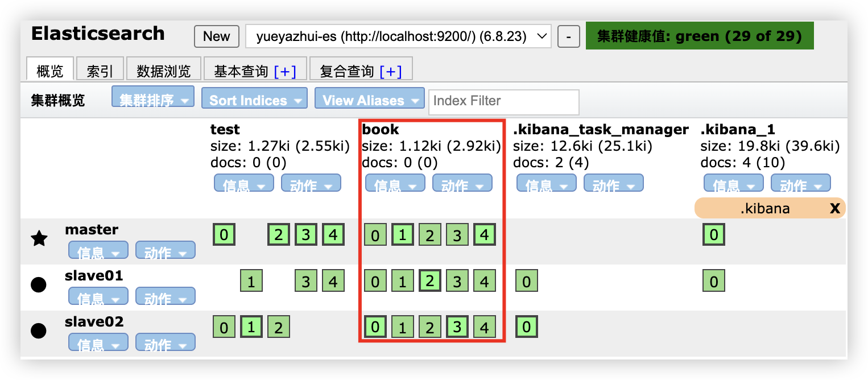This screenshot has height=380, width=868.
Task: Open the View Aliases dropdown
Action: coord(370,98)
